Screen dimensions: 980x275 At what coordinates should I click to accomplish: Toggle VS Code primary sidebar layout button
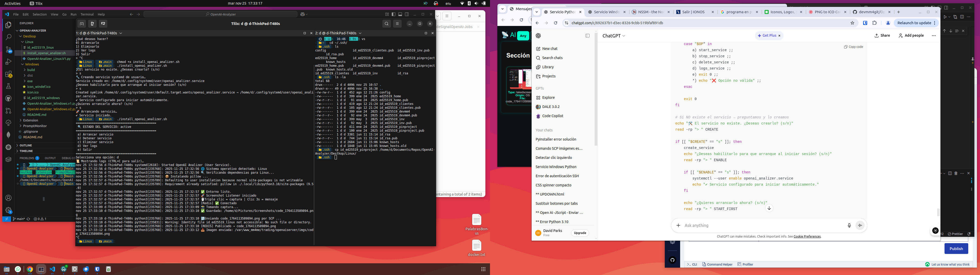(393, 15)
